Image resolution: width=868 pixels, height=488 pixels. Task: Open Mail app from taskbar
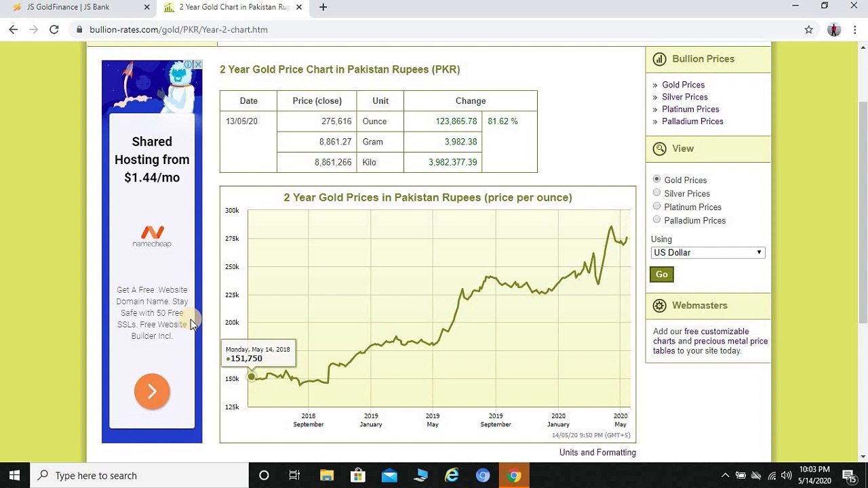(x=389, y=475)
